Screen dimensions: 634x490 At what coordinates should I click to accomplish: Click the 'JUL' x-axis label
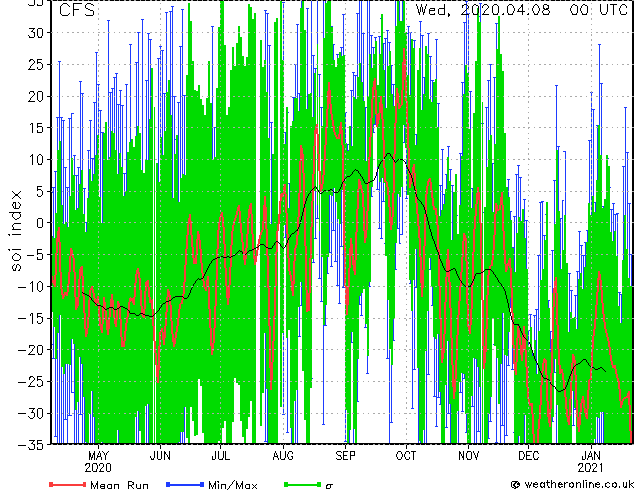220,456
